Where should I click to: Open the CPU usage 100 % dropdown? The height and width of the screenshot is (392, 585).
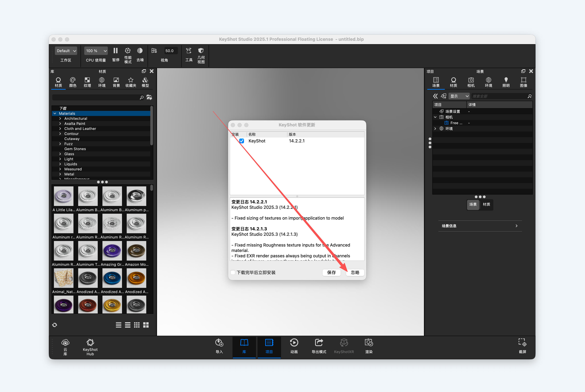click(x=96, y=51)
